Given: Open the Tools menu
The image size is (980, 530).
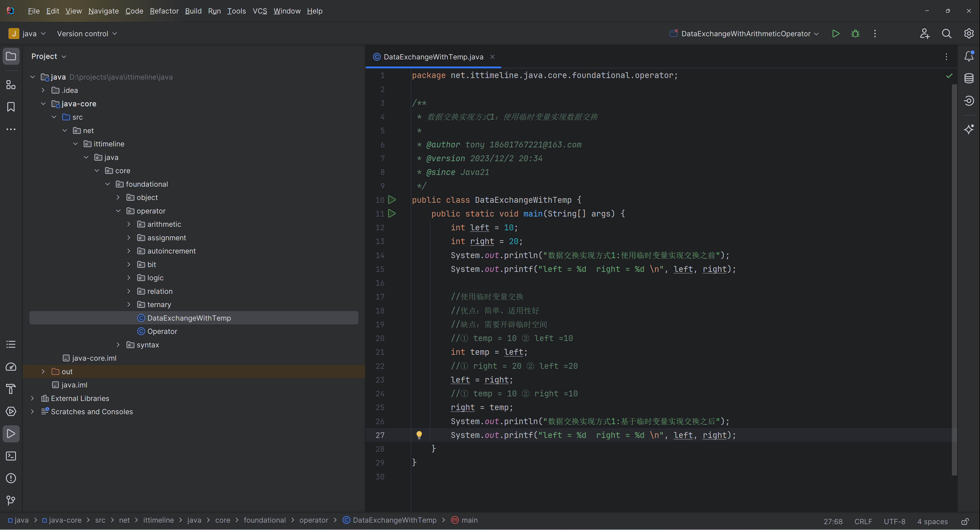Looking at the screenshot, I should click(236, 11).
